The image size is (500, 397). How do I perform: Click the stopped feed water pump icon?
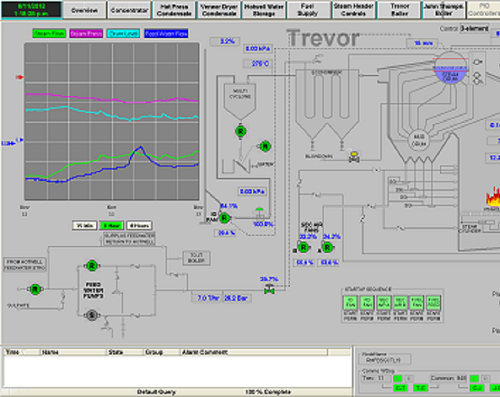92,315
